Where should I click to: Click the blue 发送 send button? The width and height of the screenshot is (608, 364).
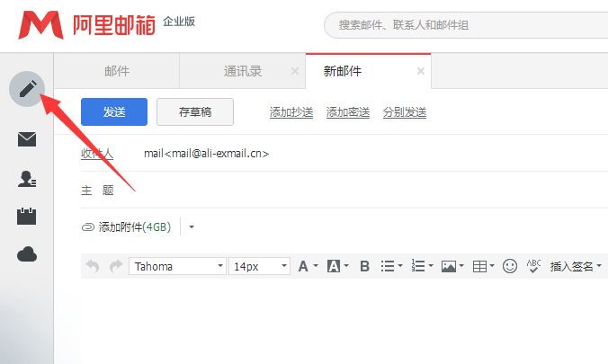114,111
